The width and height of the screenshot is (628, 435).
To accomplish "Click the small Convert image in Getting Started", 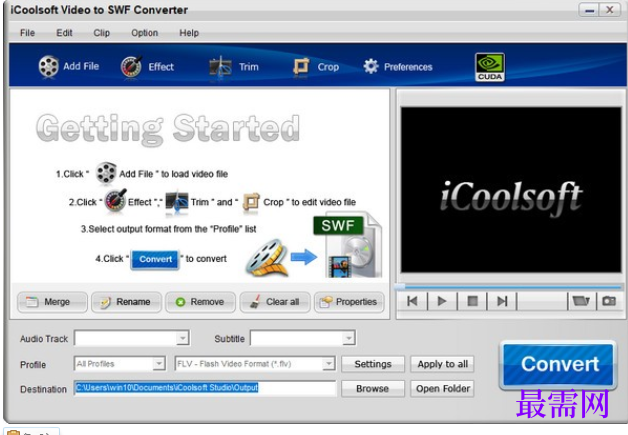I will tap(155, 259).
